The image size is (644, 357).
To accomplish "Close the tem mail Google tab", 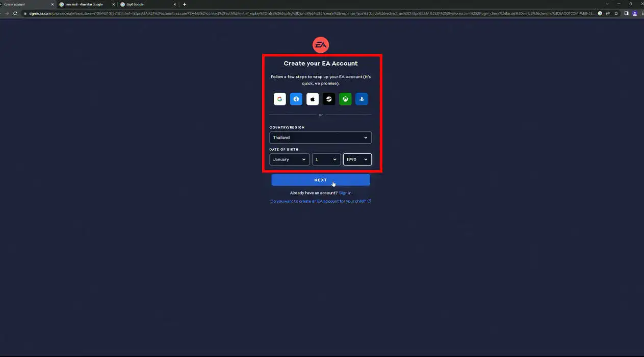I will (113, 4).
